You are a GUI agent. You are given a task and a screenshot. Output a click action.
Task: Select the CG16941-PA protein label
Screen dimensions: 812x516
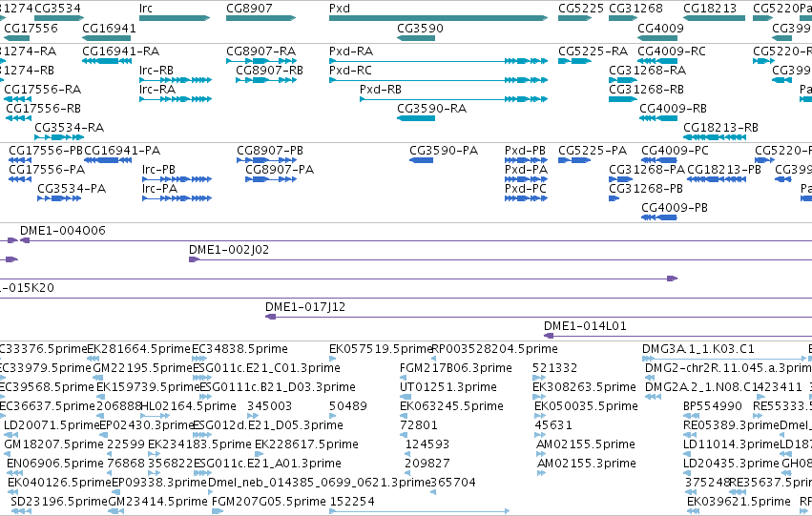[122, 151]
